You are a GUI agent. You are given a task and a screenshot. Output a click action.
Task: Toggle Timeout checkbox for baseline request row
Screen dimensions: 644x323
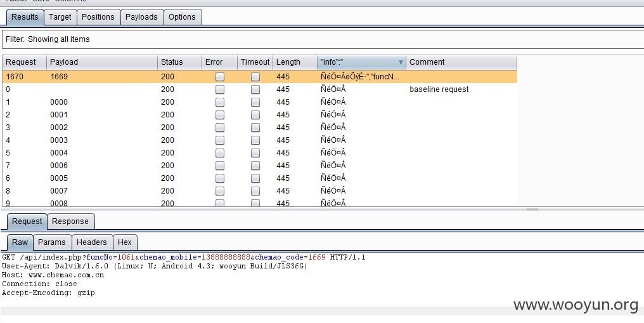[255, 89]
